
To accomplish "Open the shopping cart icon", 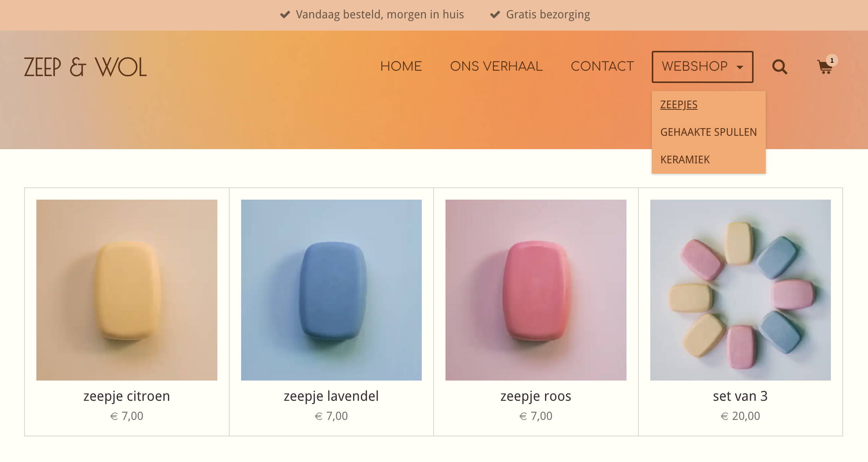I will (824, 68).
